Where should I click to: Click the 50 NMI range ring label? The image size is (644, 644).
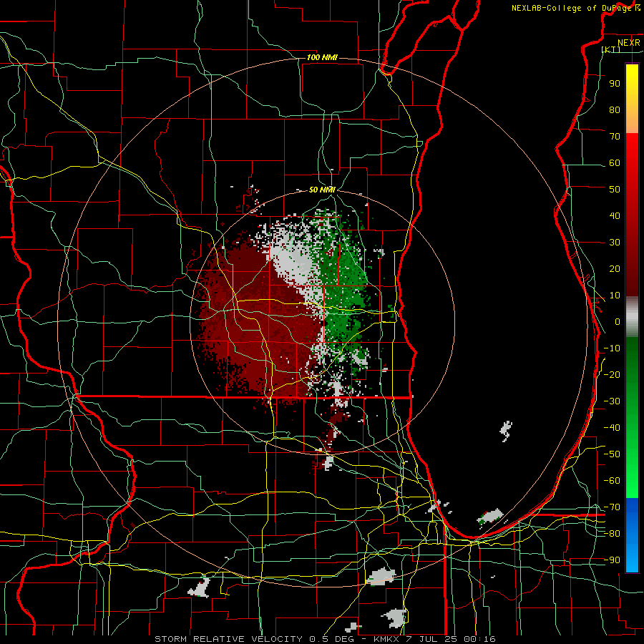322,190
